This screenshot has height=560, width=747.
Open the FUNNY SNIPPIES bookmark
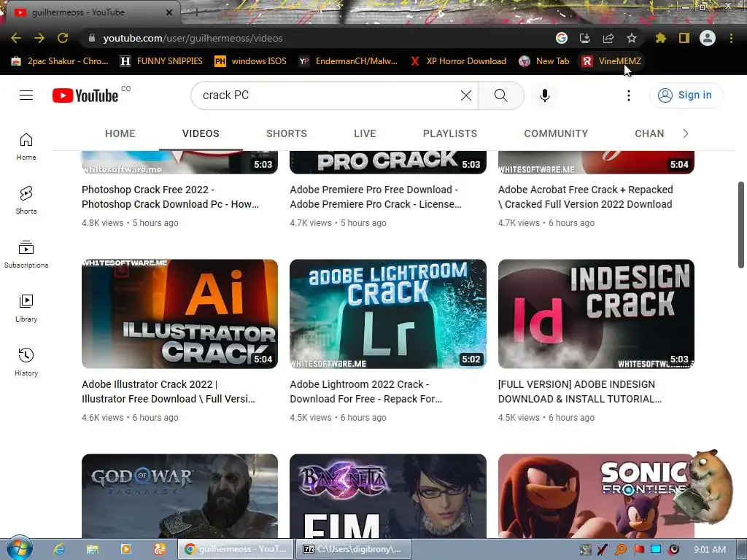click(161, 61)
